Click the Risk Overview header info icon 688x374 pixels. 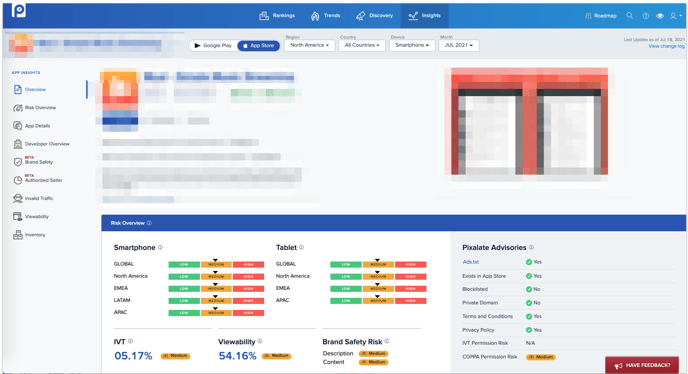pos(149,223)
